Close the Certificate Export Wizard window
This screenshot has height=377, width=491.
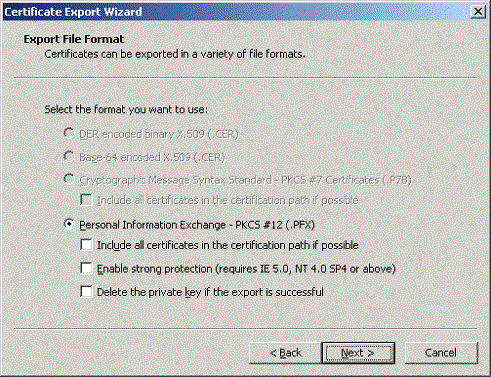tap(477, 12)
